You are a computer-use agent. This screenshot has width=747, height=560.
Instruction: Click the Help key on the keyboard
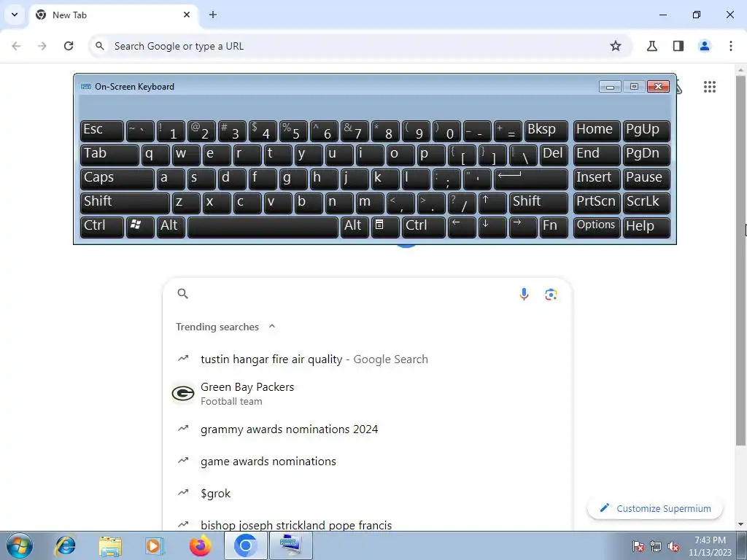click(x=646, y=226)
